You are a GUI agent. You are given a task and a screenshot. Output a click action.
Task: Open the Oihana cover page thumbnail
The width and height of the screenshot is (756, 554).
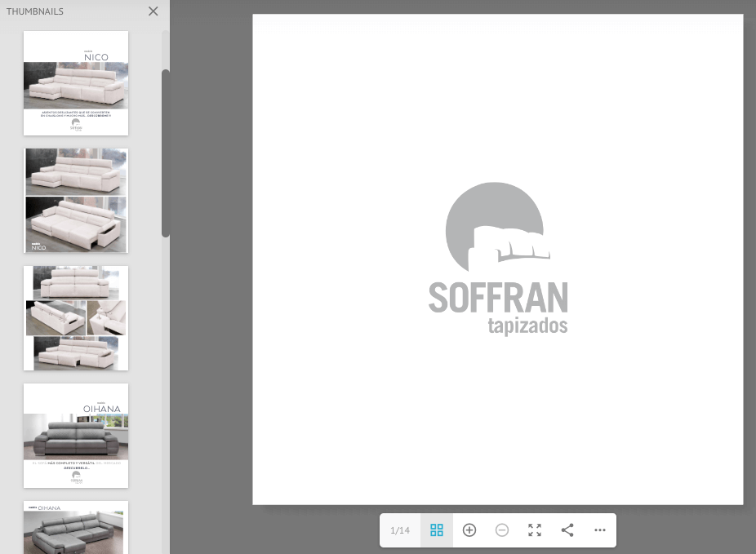[76, 436]
